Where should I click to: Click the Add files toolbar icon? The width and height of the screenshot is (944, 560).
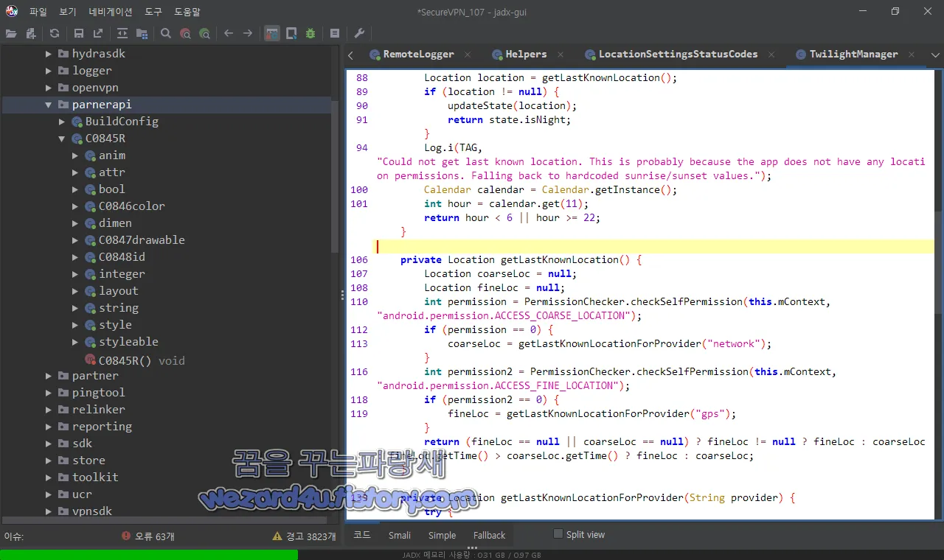point(31,33)
